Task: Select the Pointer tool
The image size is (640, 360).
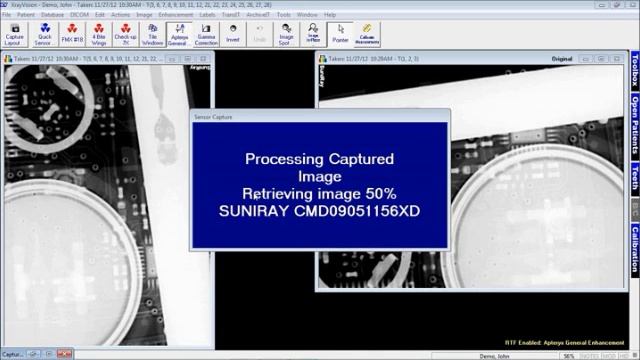Action: coord(340,35)
